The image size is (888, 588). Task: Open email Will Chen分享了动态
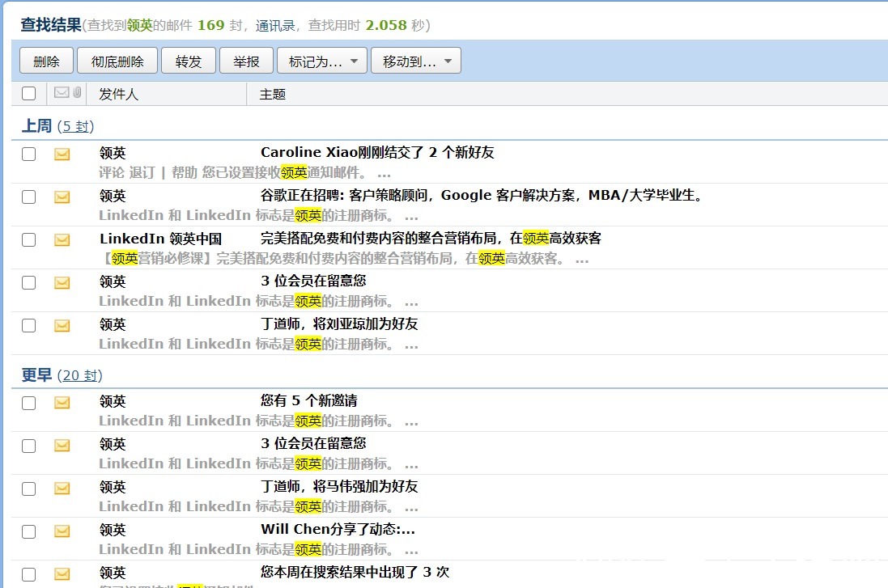[338, 529]
